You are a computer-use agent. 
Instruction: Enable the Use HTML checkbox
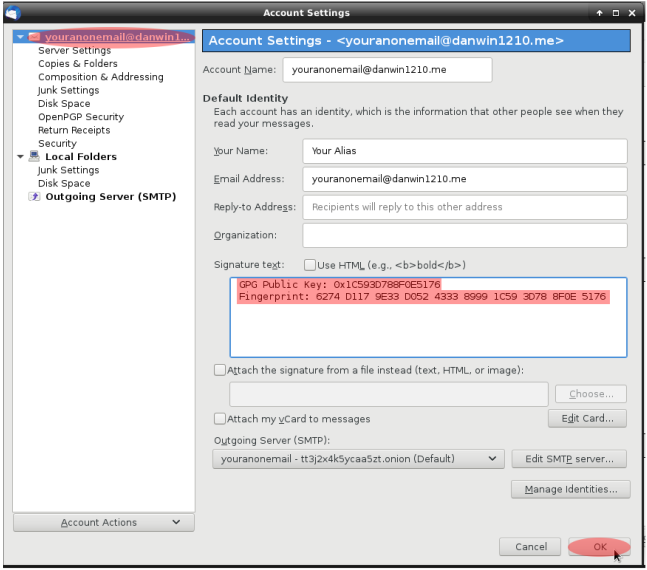click(x=309, y=265)
